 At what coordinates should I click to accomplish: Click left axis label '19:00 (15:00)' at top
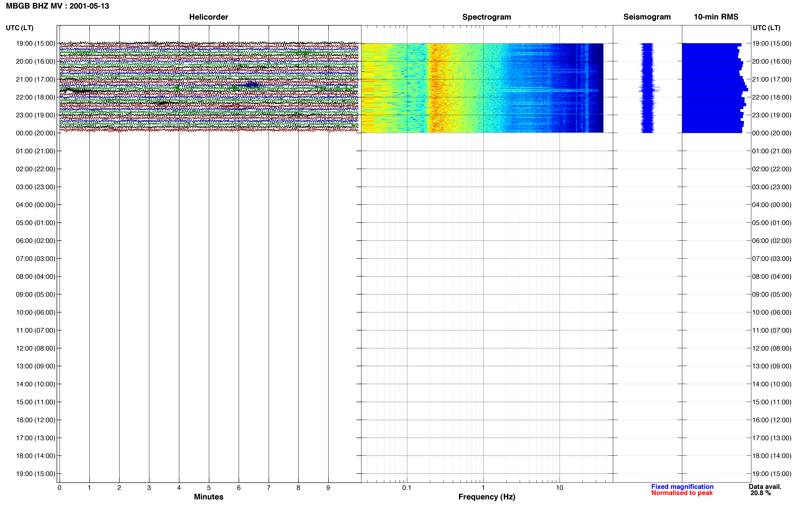click(x=36, y=43)
